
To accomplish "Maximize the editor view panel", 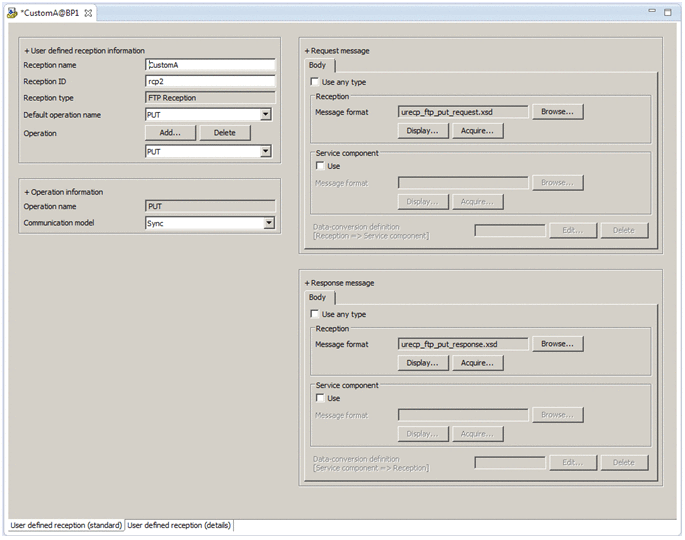I will click(x=668, y=12).
